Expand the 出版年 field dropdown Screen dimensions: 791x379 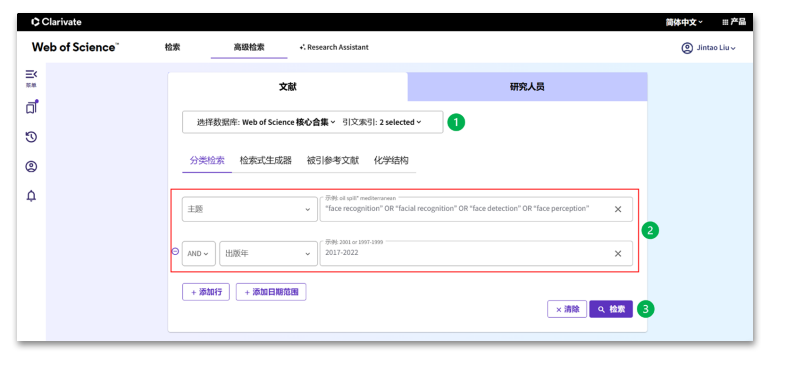[268, 253]
